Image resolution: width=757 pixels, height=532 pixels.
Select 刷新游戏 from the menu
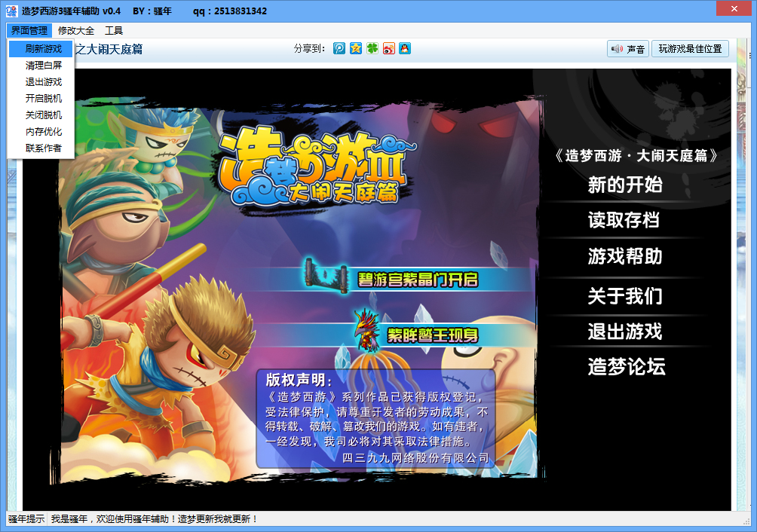[41, 49]
